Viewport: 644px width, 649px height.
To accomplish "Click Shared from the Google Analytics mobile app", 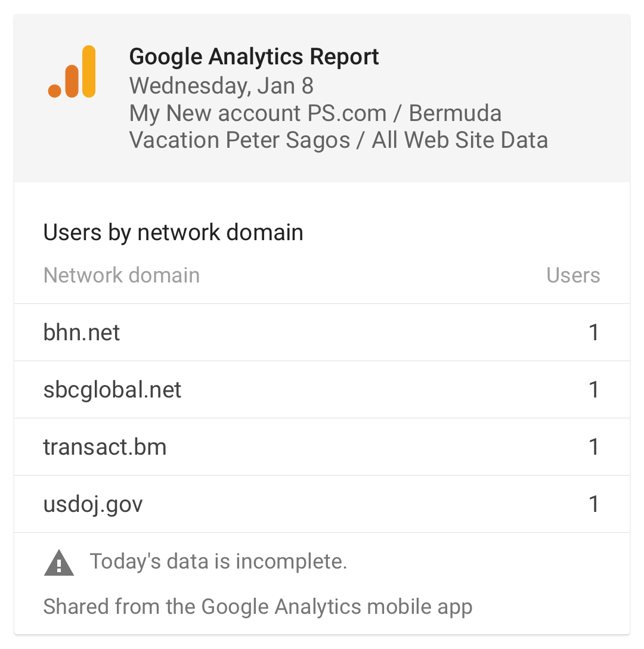I will point(258,607).
